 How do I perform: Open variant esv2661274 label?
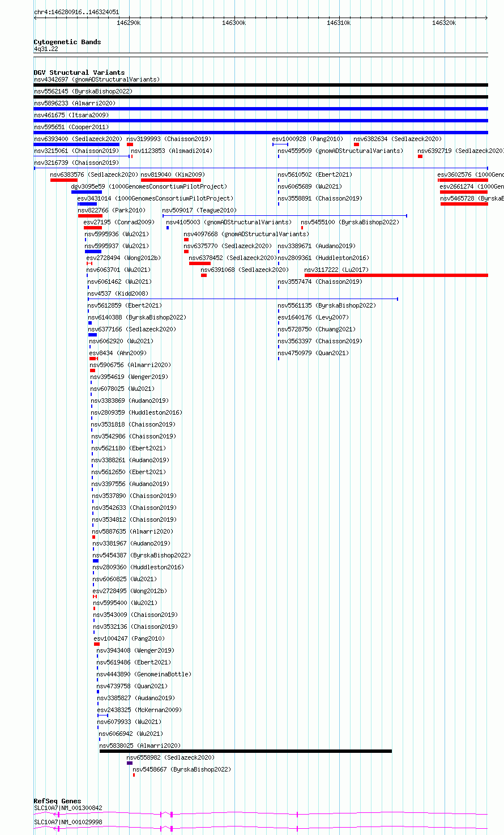click(x=472, y=186)
